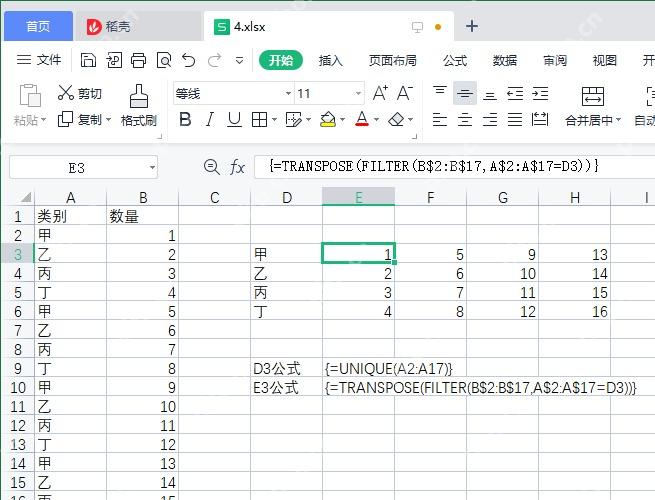Viewport: 655px width, 500px height.
Task: Redo the last action
Action: pos(214,61)
